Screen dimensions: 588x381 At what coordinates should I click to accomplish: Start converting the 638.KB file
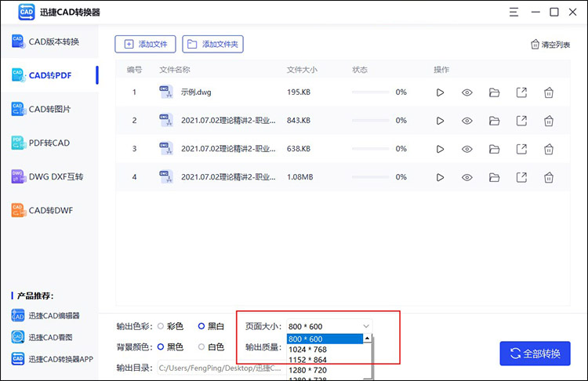pyautogui.click(x=440, y=149)
